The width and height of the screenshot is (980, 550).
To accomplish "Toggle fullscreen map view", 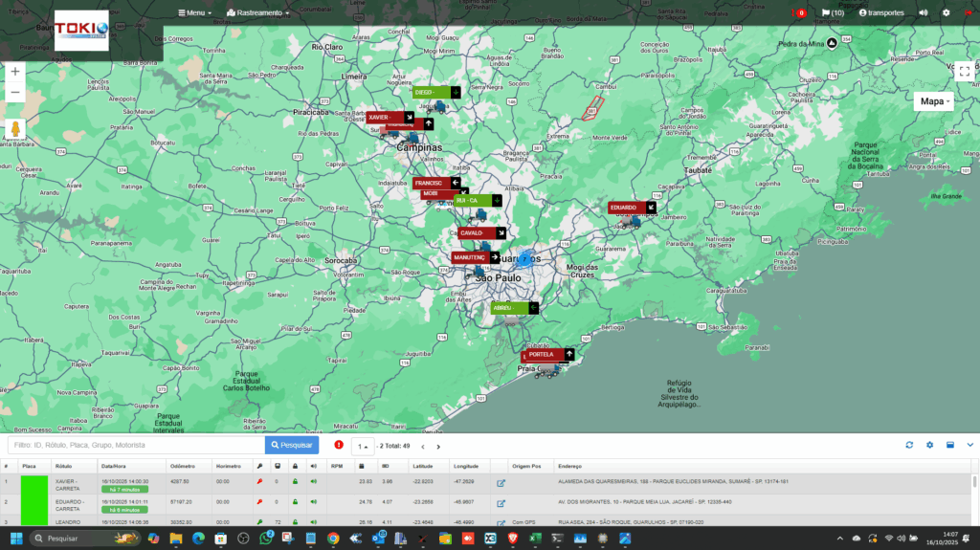I will coord(964,71).
